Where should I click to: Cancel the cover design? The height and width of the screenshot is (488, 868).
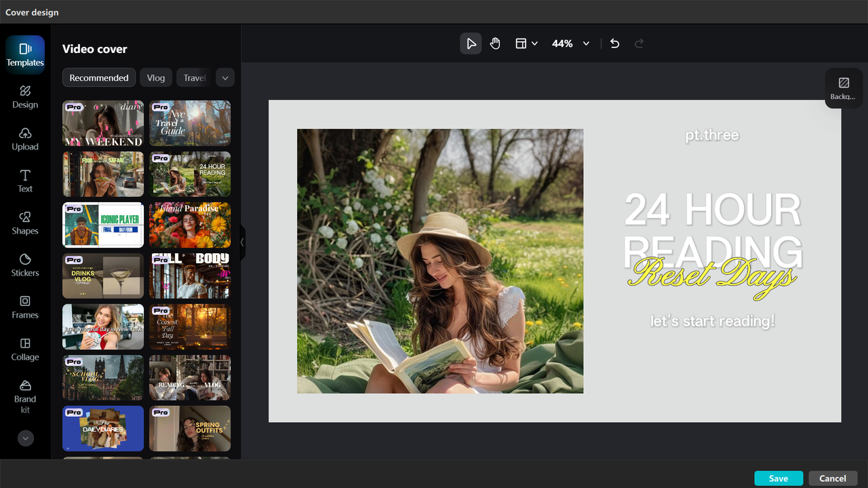tap(833, 478)
